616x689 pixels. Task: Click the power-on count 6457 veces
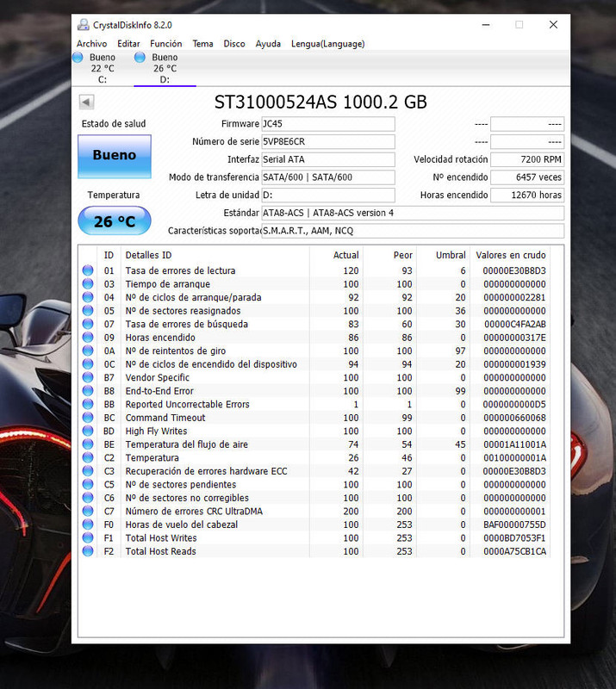point(527,177)
